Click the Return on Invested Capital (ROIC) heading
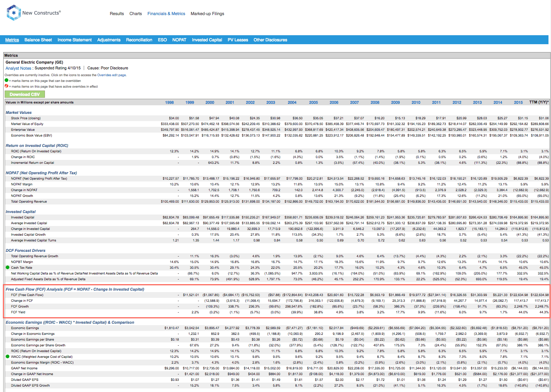The image size is (551, 392). click(x=37, y=146)
